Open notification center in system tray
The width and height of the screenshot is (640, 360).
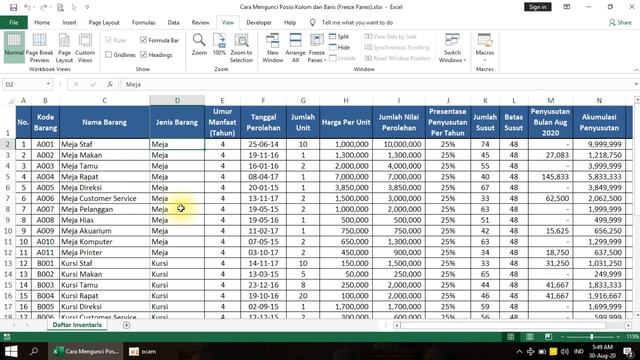628,351
